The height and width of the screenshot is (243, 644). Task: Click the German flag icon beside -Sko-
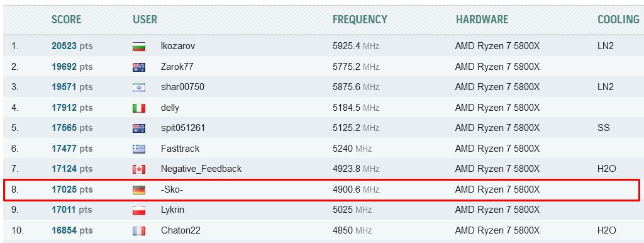click(x=139, y=190)
